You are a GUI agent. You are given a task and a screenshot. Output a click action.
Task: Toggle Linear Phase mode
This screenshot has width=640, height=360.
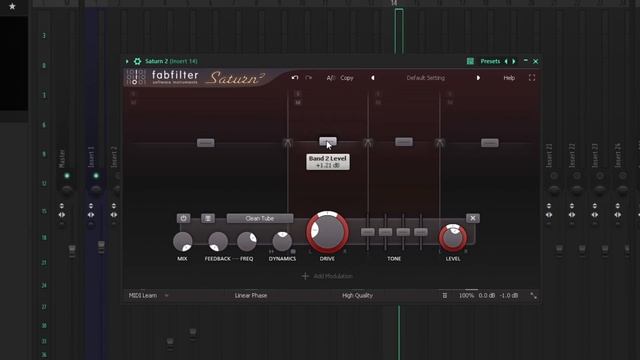(251, 296)
